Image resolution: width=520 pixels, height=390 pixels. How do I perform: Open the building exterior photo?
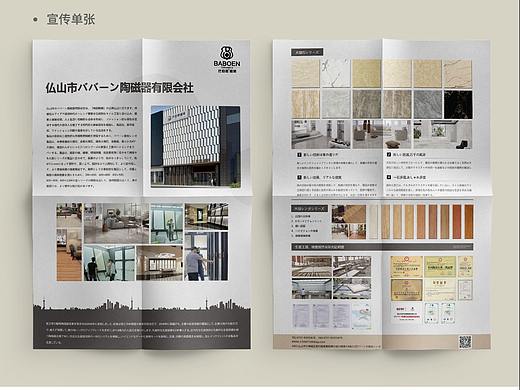point(195,146)
